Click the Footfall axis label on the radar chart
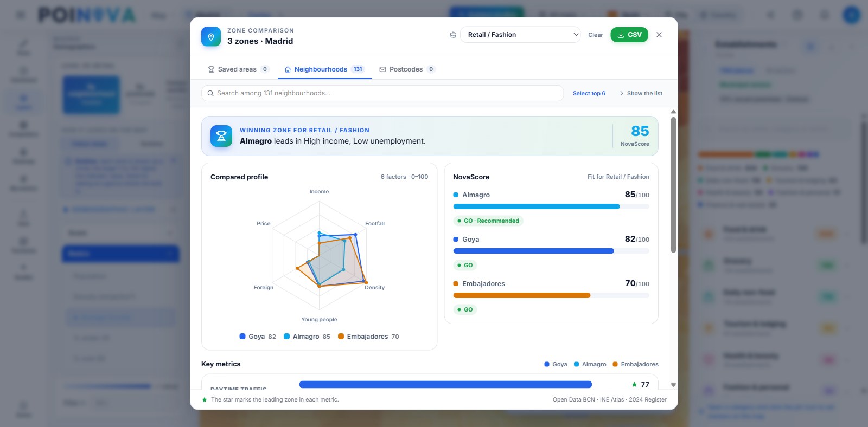Viewport: 868px width, 427px height. 375,224
